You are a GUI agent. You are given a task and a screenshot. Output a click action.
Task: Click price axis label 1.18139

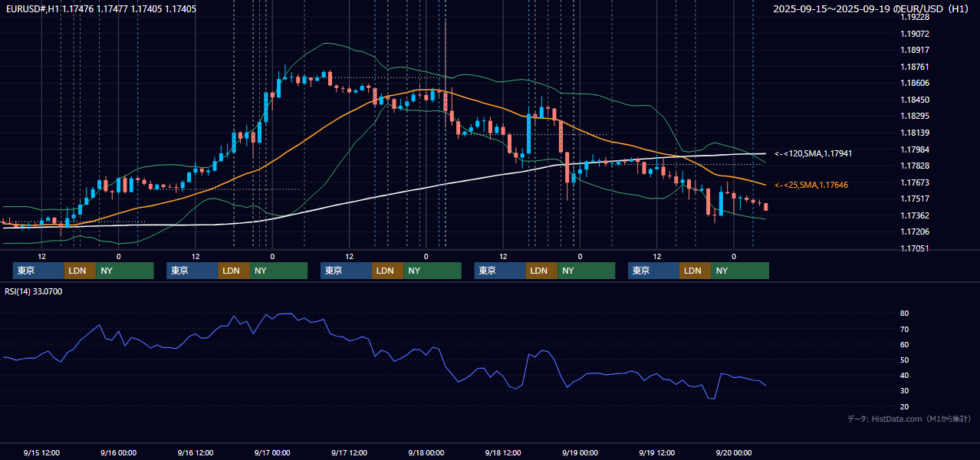916,133
